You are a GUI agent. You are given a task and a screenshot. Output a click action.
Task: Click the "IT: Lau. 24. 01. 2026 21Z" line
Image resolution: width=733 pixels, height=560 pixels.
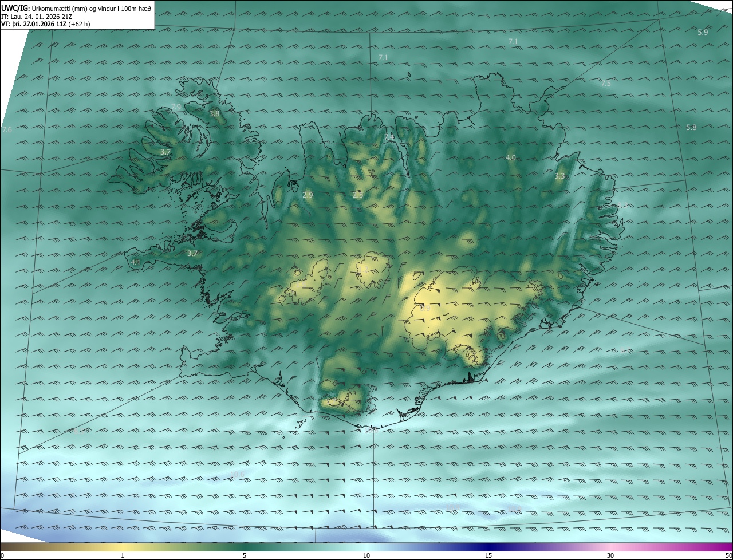click(x=37, y=17)
